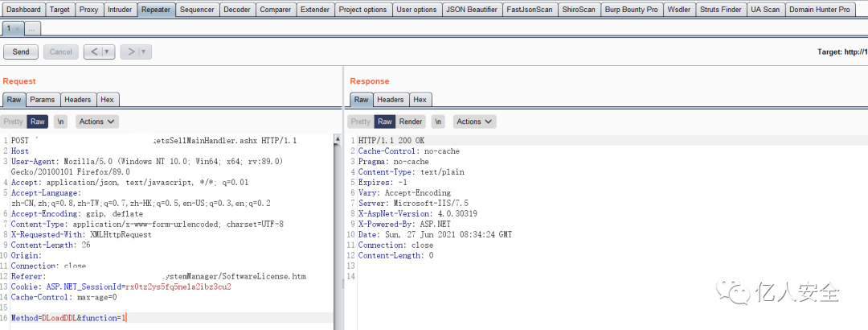Screen dimensions: 868x330
Task: Switch to the Decoder tab
Action: pyautogui.click(x=237, y=10)
